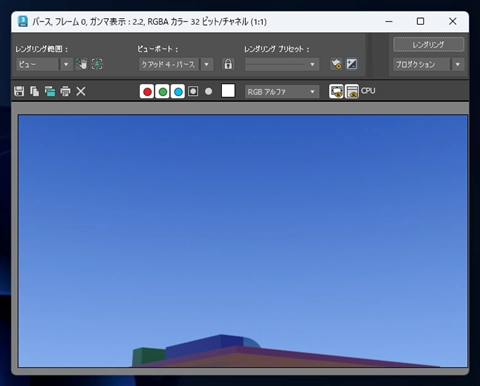Click the CPU label in the toolbar
480x386 pixels.
pyautogui.click(x=368, y=91)
